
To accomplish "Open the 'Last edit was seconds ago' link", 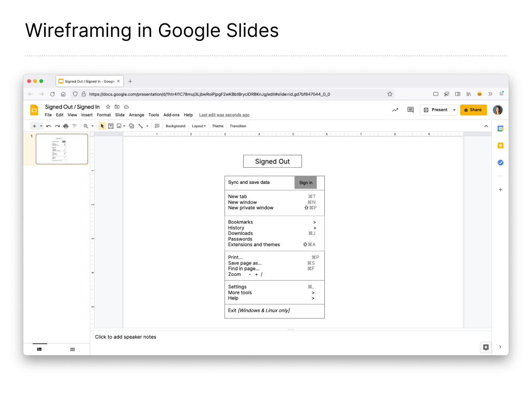I will coord(224,115).
